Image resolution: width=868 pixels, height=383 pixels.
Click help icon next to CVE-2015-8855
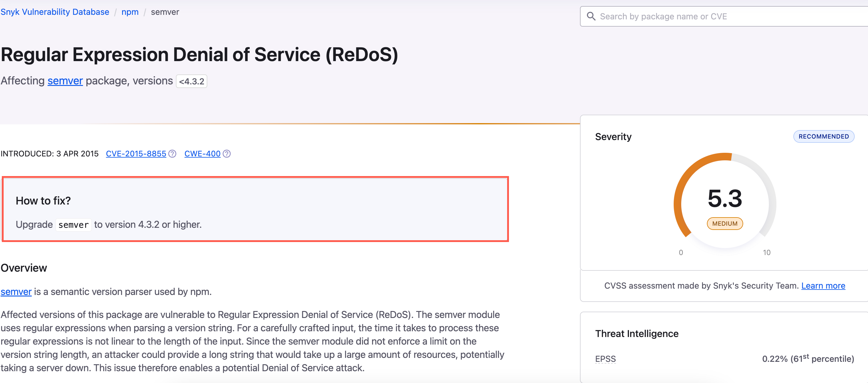(x=172, y=154)
